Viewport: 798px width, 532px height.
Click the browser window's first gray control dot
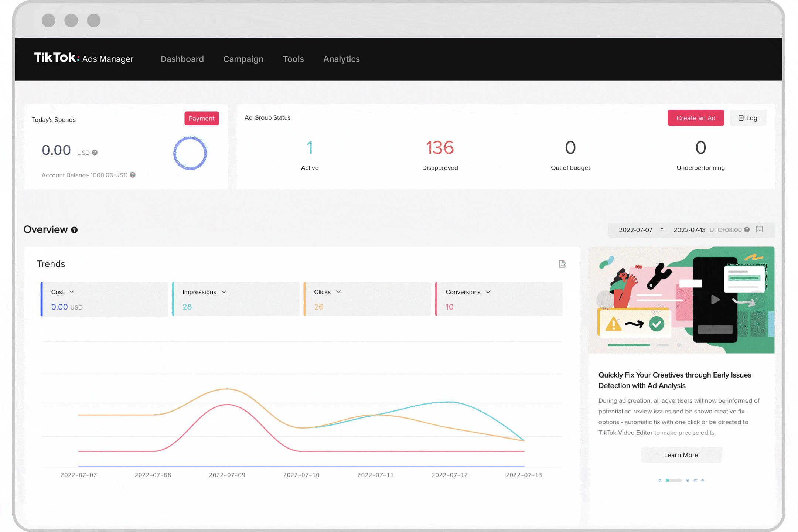(48, 20)
